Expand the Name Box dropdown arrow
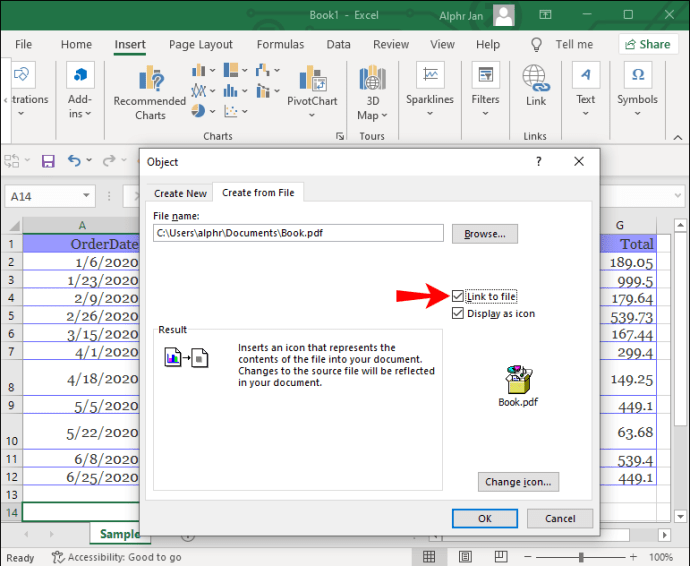 click(87, 197)
